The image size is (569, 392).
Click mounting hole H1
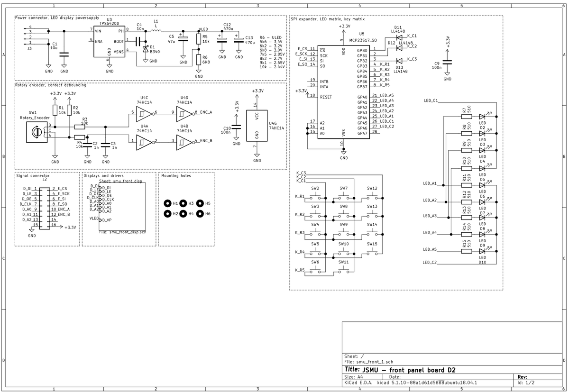pos(167,203)
